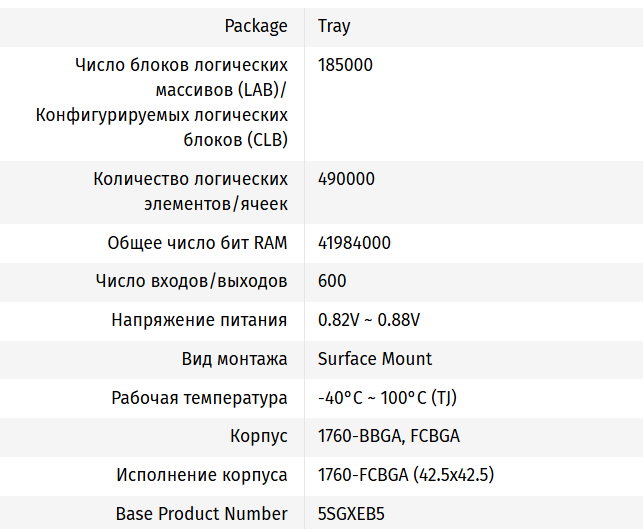Screen dimensions: 643x529
Task: Click the "Количество логических элементов/ячеек" label
Action: click(190, 191)
